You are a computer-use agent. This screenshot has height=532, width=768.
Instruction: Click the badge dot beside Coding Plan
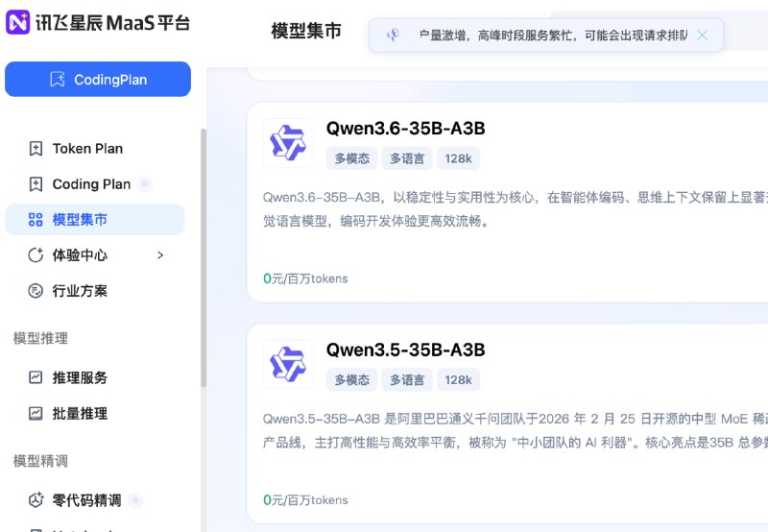point(145,184)
